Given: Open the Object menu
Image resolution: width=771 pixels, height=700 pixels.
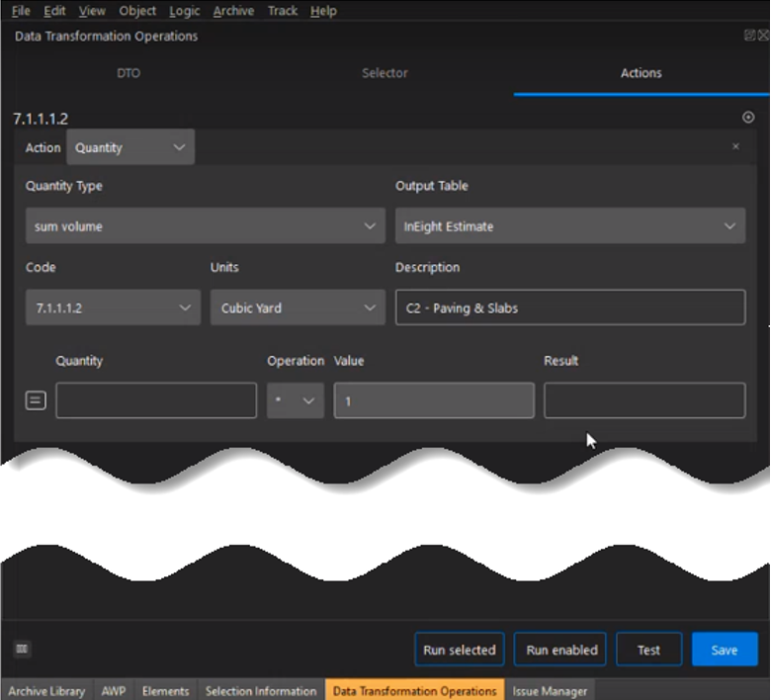Looking at the screenshot, I should (x=137, y=11).
